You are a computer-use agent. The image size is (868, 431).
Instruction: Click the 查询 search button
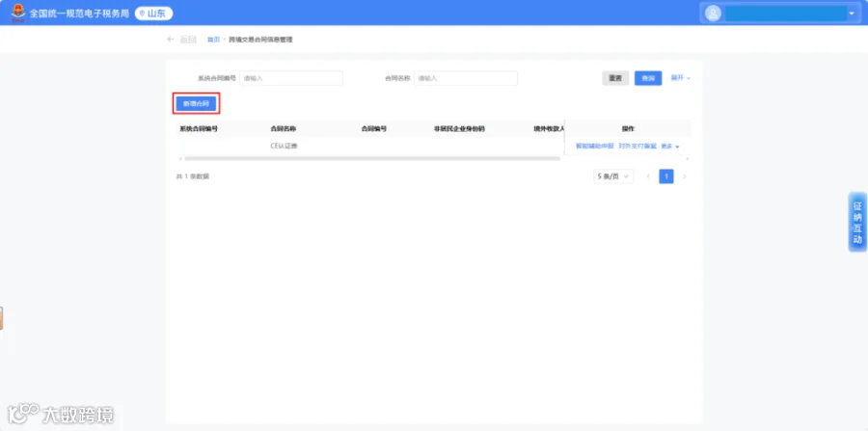click(x=648, y=78)
